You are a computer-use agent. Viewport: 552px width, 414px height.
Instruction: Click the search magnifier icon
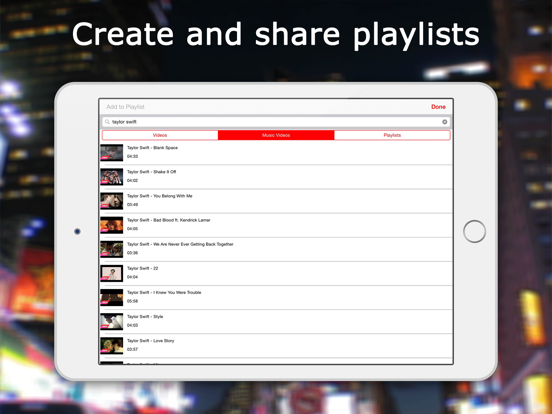[107, 122]
